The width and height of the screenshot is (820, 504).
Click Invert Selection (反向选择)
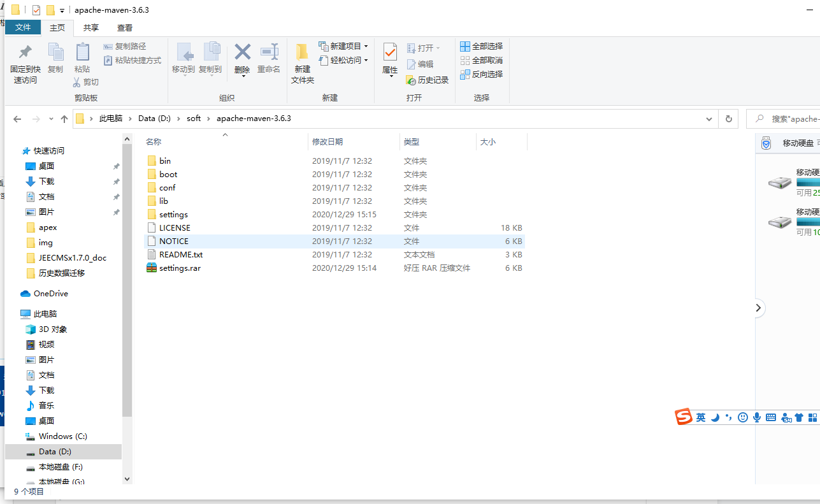(x=482, y=75)
